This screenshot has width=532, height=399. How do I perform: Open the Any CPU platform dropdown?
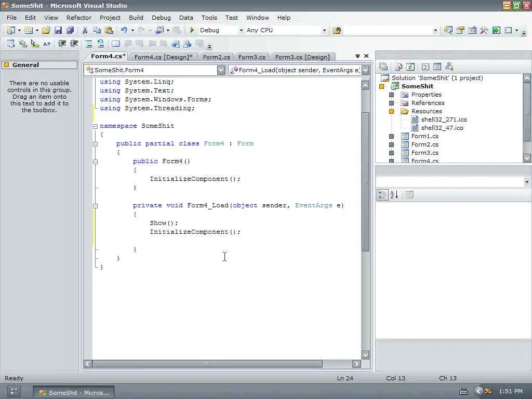(x=324, y=30)
